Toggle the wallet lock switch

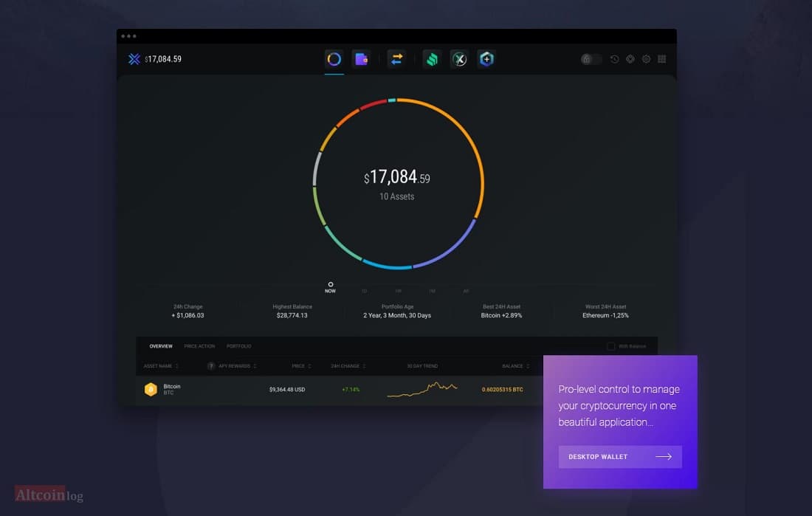click(591, 59)
